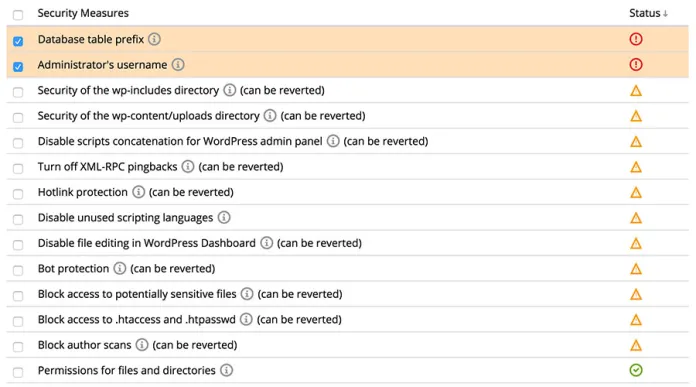Click info icon beside Block author scans
The width and height of the screenshot is (696, 387).
(x=142, y=345)
